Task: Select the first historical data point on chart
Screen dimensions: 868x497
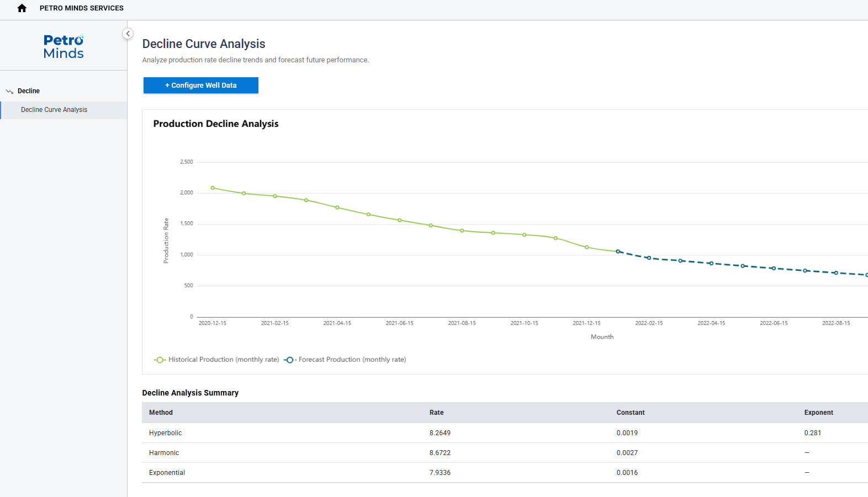Action: pos(213,188)
